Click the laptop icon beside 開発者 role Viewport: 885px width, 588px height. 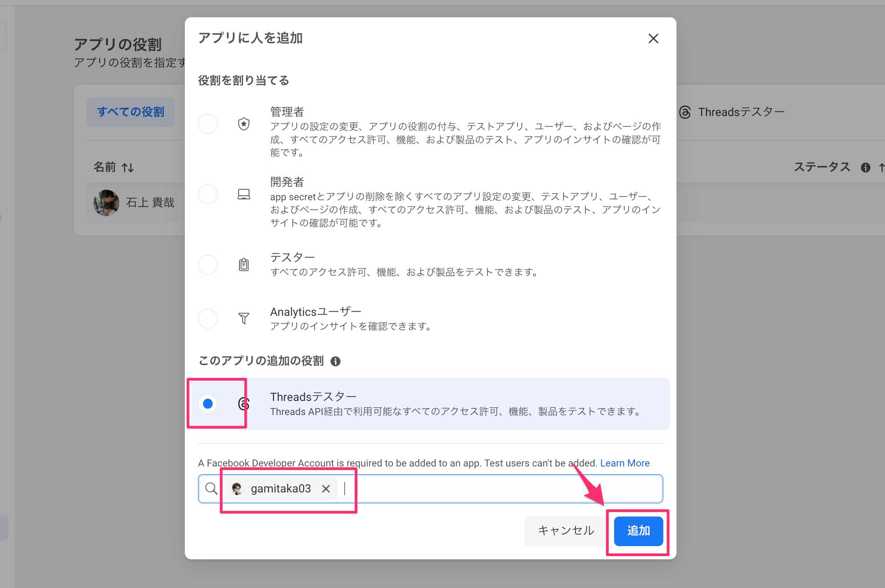pos(244,195)
